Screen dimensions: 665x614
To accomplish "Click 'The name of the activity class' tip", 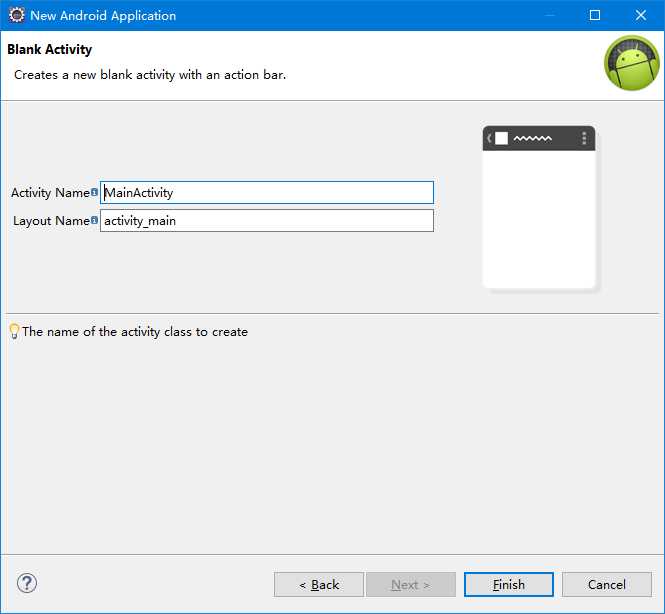I will 135,332.
